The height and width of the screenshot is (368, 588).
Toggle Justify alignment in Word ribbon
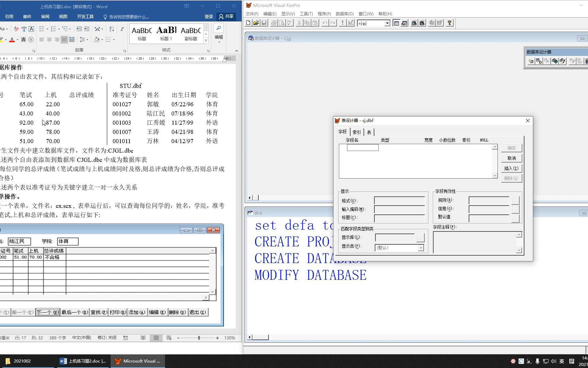[x=64, y=40]
